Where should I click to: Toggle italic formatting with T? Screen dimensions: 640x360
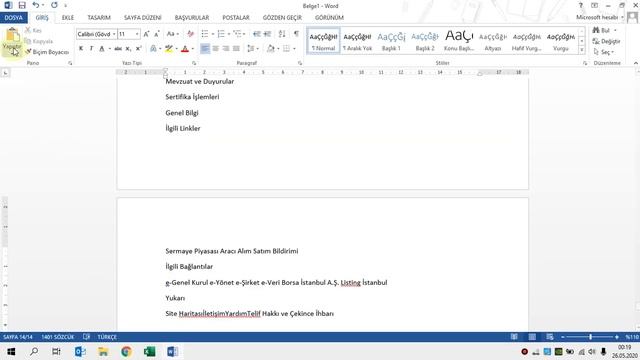pyautogui.click(x=91, y=49)
